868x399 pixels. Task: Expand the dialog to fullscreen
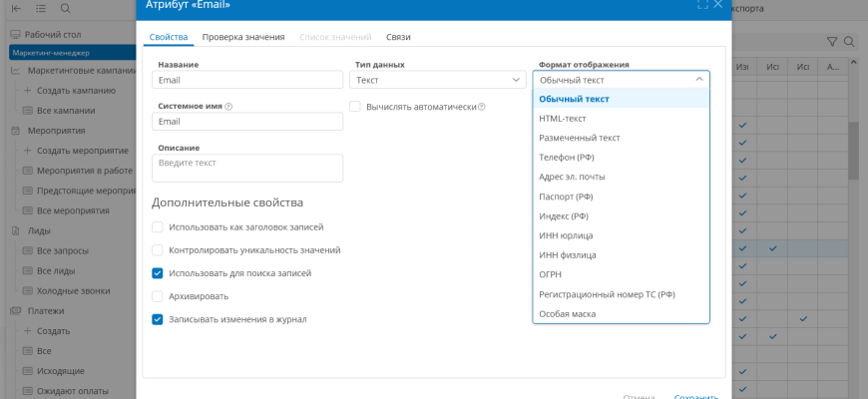[x=702, y=5]
